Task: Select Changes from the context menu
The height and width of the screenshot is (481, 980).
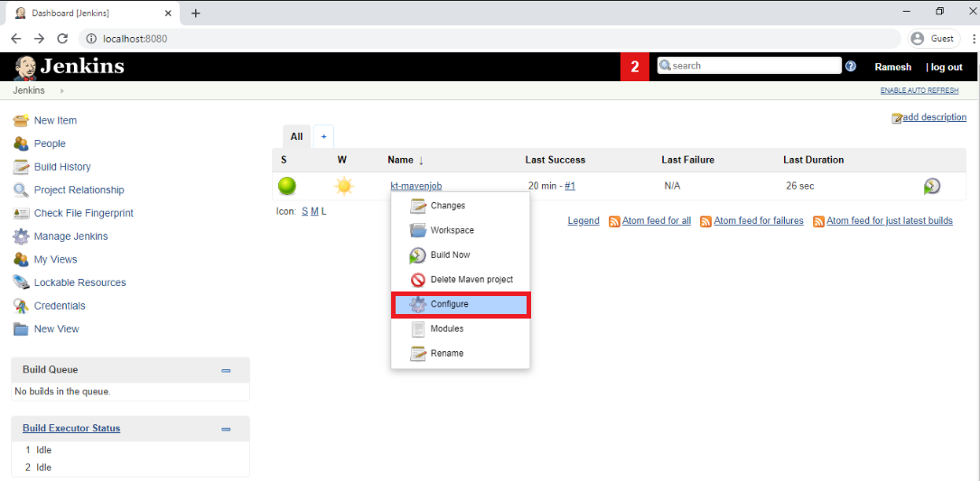Action: pos(460,206)
